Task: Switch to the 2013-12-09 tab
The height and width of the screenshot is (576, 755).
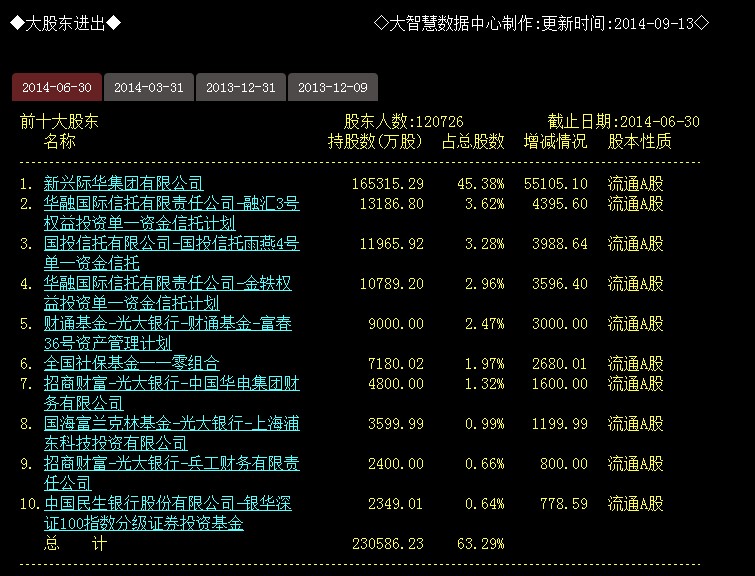Action: (333, 87)
